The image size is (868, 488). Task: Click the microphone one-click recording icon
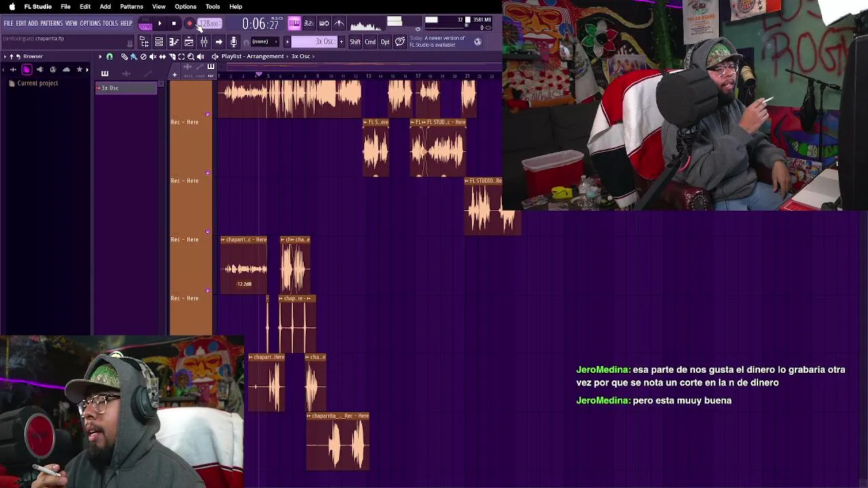click(233, 42)
